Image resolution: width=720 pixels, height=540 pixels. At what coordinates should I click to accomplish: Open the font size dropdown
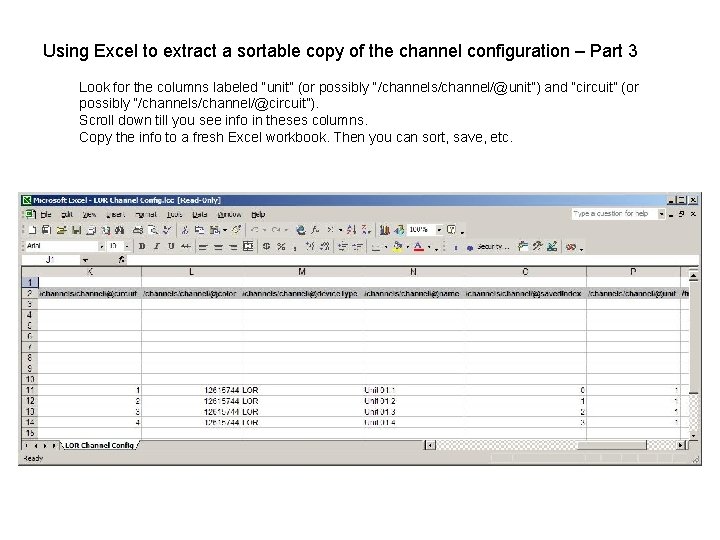tap(127, 247)
